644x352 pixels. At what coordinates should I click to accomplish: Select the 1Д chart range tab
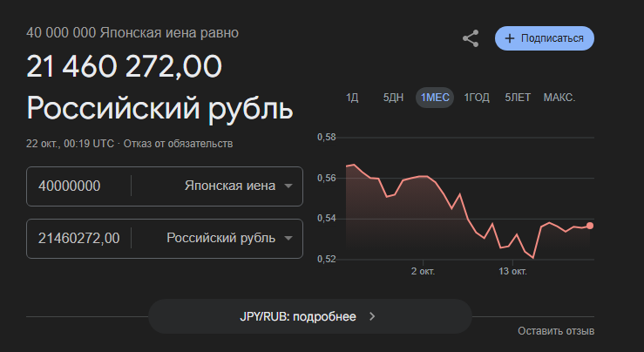click(352, 98)
